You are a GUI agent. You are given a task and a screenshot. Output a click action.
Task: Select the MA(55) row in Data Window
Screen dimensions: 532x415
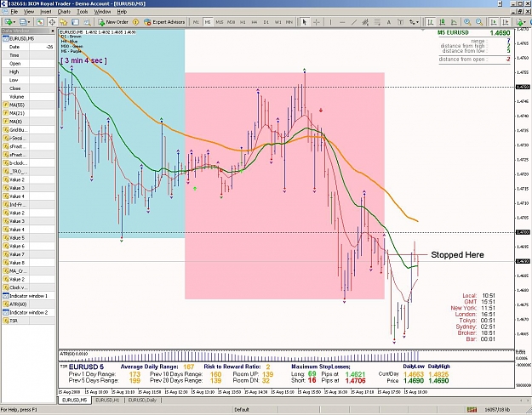[28, 105]
